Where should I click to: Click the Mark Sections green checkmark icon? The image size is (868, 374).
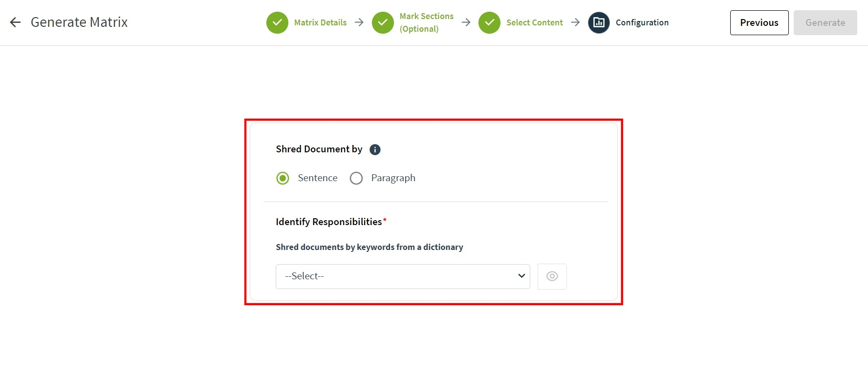point(383,22)
